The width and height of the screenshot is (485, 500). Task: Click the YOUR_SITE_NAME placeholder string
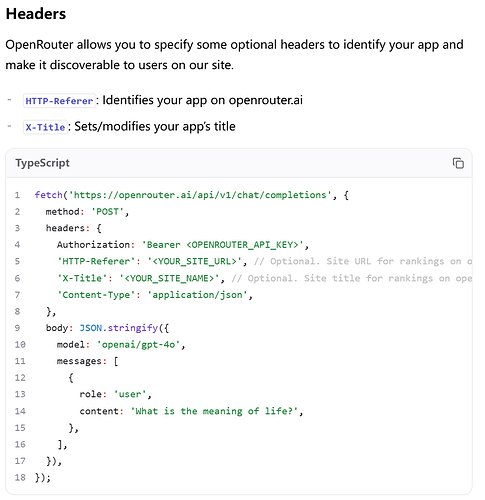169,278
